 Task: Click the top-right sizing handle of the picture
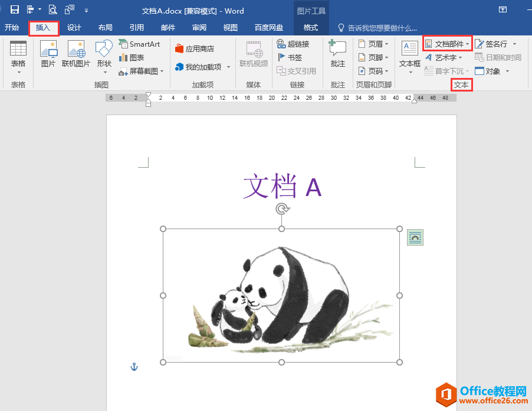[400, 229]
